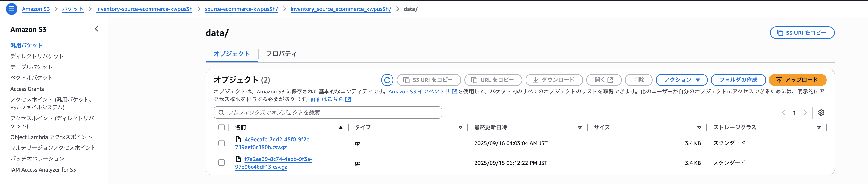Viewport: 868px width, 184px height.
Task: Open Amazon S3 breadcrumb link
Action: (x=36, y=9)
